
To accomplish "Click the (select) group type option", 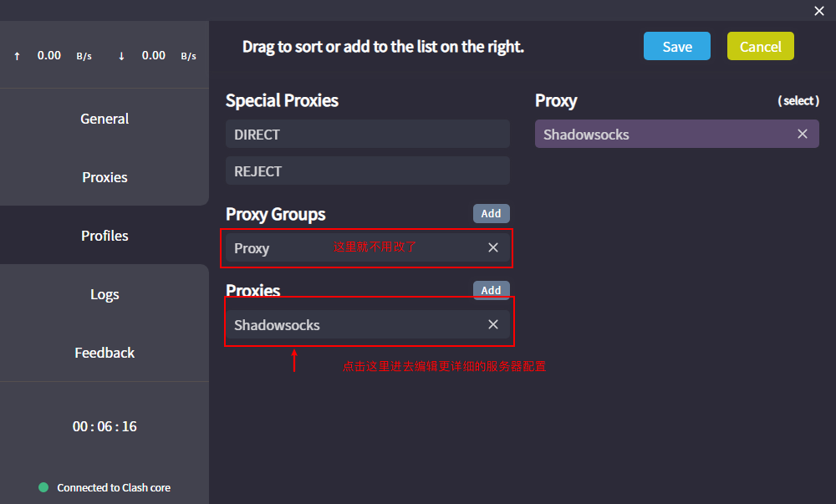I will pyautogui.click(x=798, y=100).
